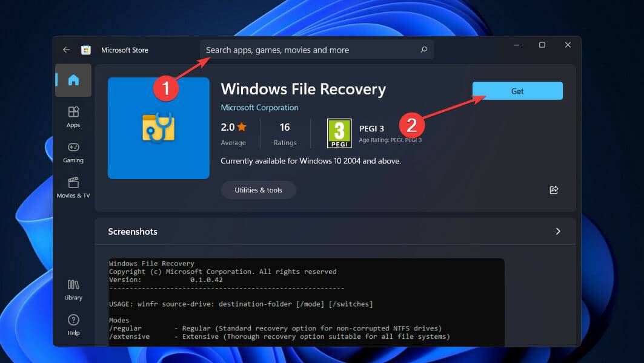Click the Microsoft Store logo

(85, 50)
